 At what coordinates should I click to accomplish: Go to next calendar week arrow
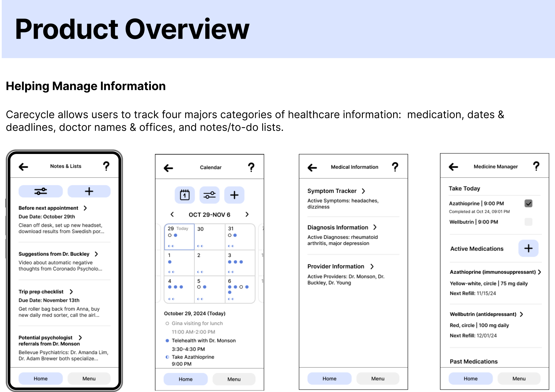tap(247, 214)
